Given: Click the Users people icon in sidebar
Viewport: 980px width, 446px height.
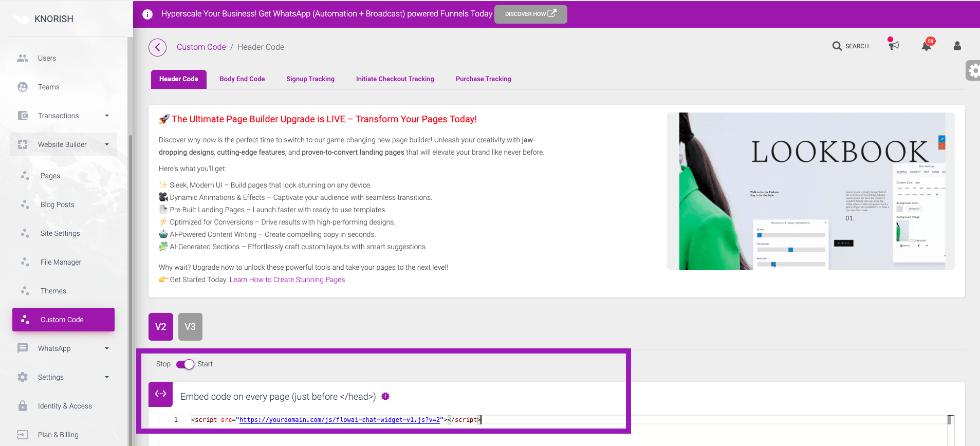Looking at the screenshot, I should (23, 58).
